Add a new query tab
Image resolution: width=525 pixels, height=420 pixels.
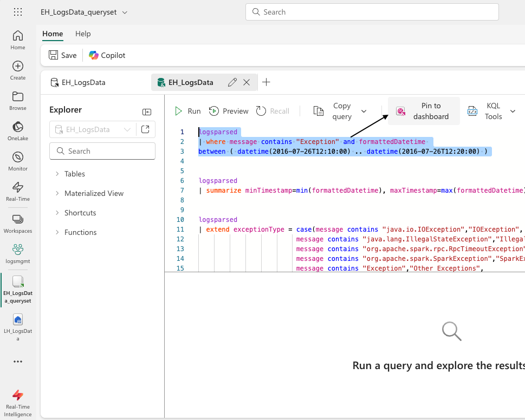pyautogui.click(x=266, y=82)
